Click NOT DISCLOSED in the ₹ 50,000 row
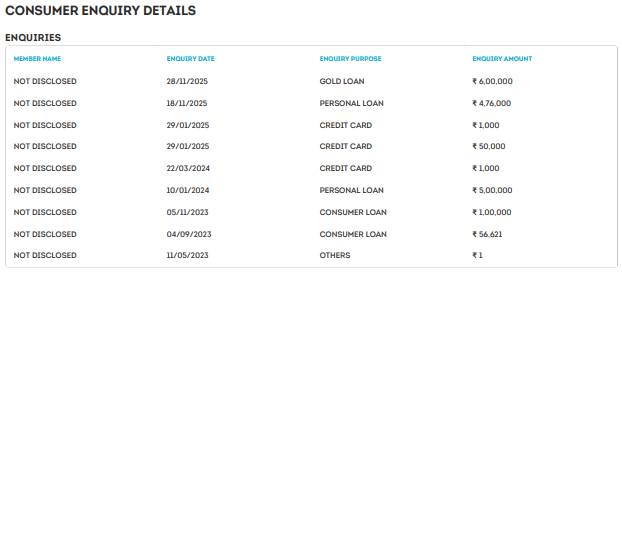Viewport: 622px width, 541px height. point(45,146)
